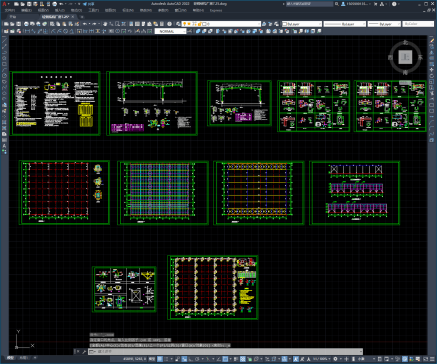
Task: Click layer color square in layer box
Action: [204, 24]
